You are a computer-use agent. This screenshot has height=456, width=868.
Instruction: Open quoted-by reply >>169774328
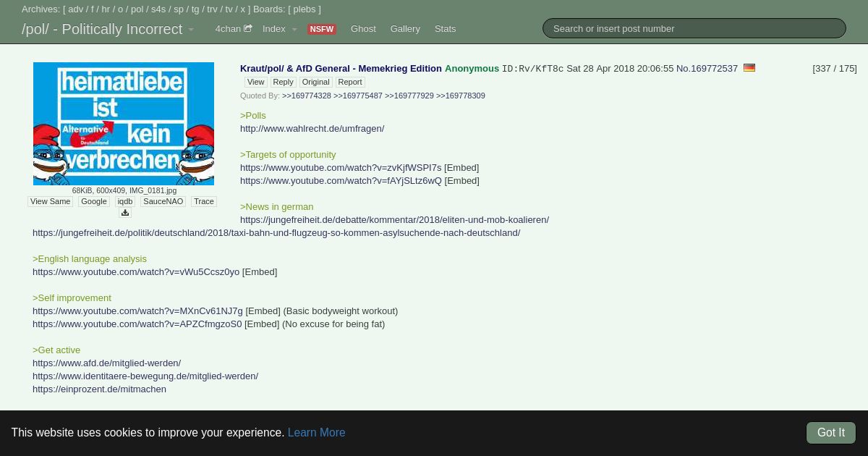coord(307,96)
